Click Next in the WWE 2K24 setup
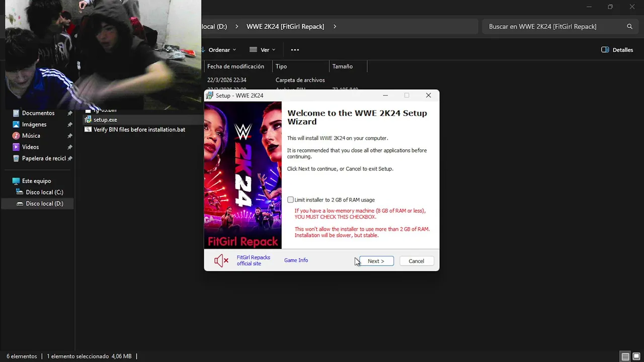The height and width of the screenshot is (362, 644). click(376, 261)
